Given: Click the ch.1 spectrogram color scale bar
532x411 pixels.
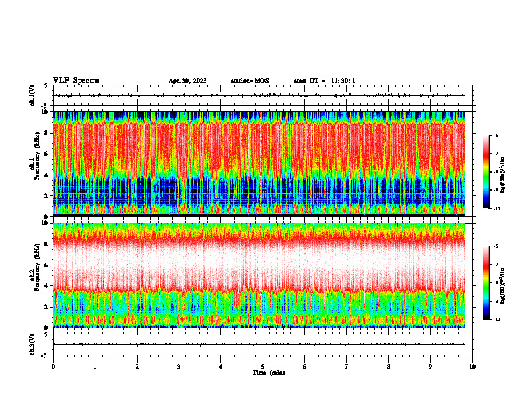Looking at the screenshot, I should click(486, 172).
